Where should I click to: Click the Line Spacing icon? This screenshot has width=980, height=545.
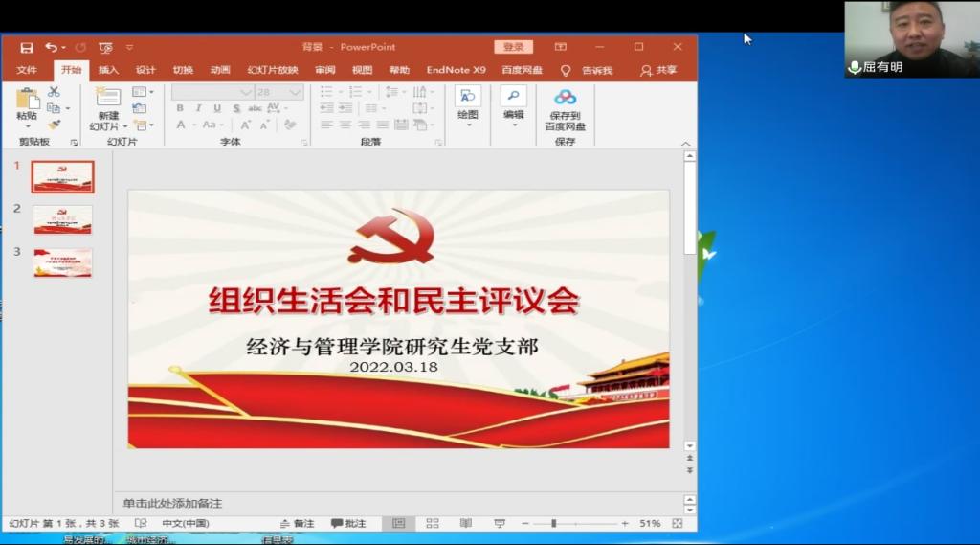391,92
